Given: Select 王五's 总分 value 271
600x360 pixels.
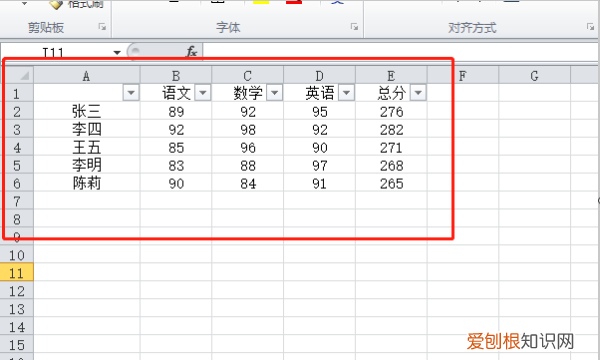Looking at the screenshot, I should click(x=391, y=147).
